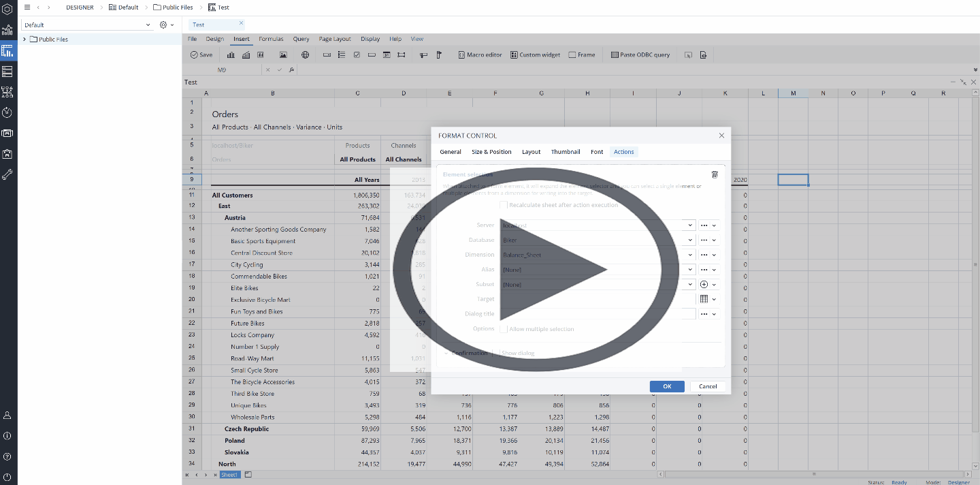Delete action using the trash icon in dialog
Viewport: 980px width, 485px height.
[715, 174]
